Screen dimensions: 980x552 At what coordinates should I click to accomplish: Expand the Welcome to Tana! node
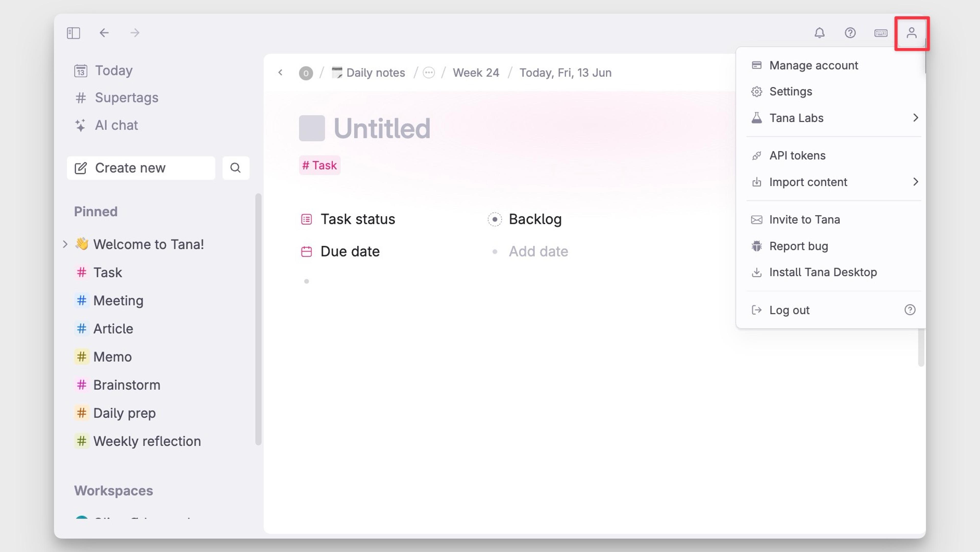tap(65, 244)
